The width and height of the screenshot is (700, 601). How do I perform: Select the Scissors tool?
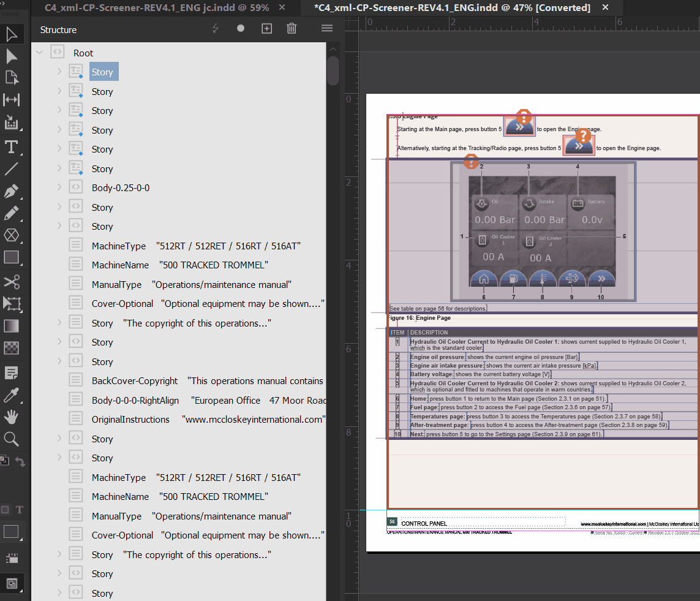[x=11, y=282]
